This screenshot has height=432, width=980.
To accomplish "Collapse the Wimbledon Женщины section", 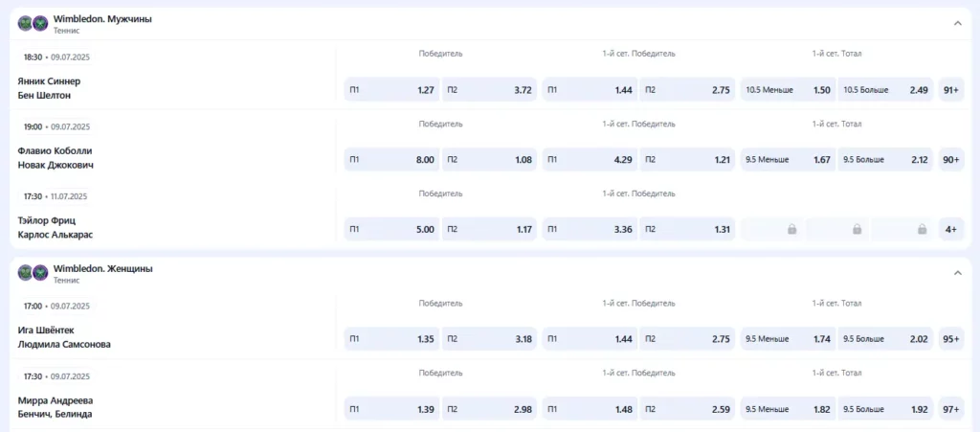I will click(957, 273).
